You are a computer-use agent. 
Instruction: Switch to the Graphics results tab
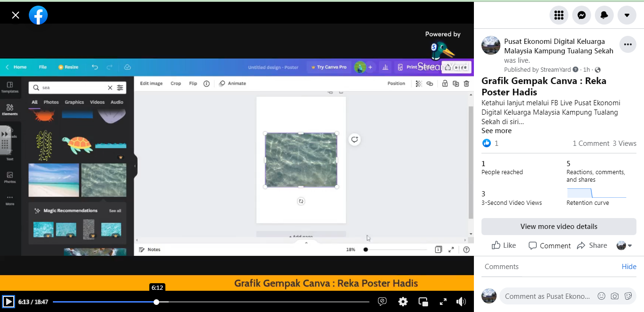point(74,102)
